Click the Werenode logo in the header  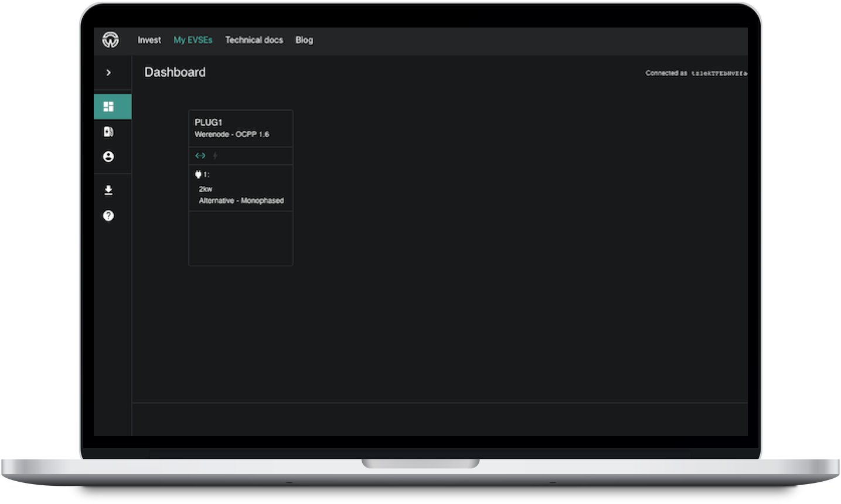tap(110, 40)
